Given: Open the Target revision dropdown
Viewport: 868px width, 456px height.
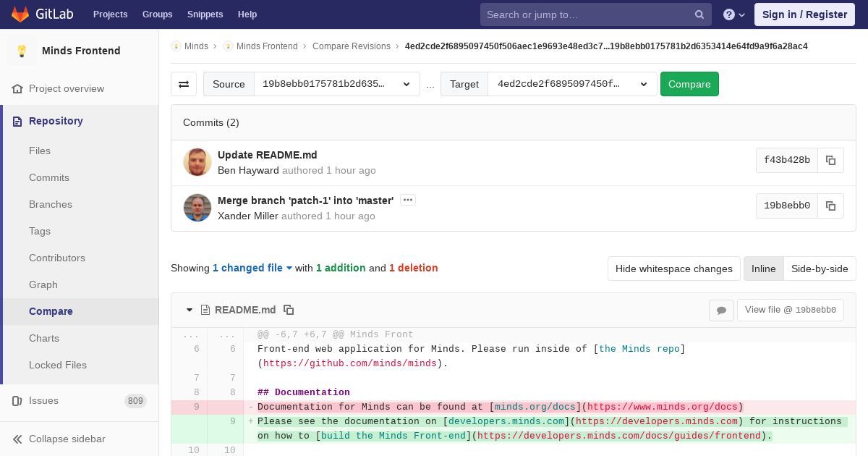Looking at the screenshot, I should click(573, 84).
